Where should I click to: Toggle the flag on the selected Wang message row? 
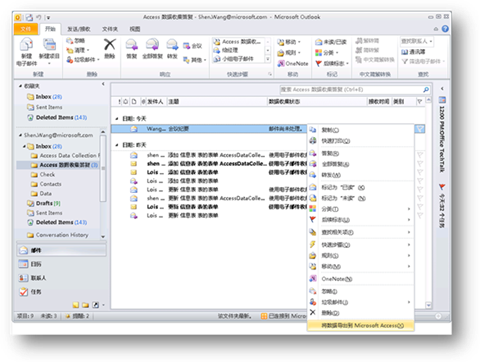(420, 129)
